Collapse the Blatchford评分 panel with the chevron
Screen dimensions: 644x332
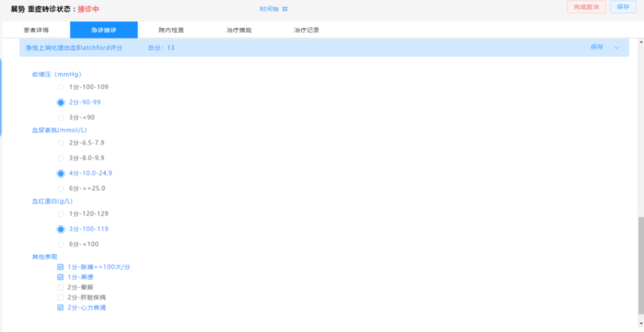617,47
